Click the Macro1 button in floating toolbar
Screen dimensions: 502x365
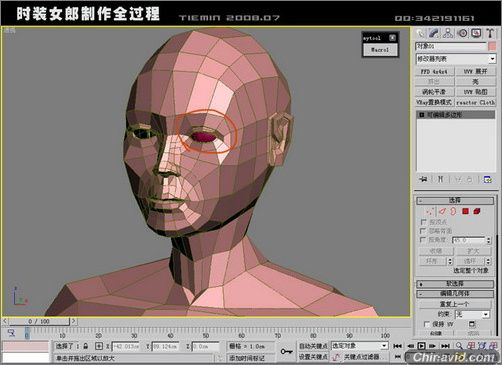coord(380,50)
